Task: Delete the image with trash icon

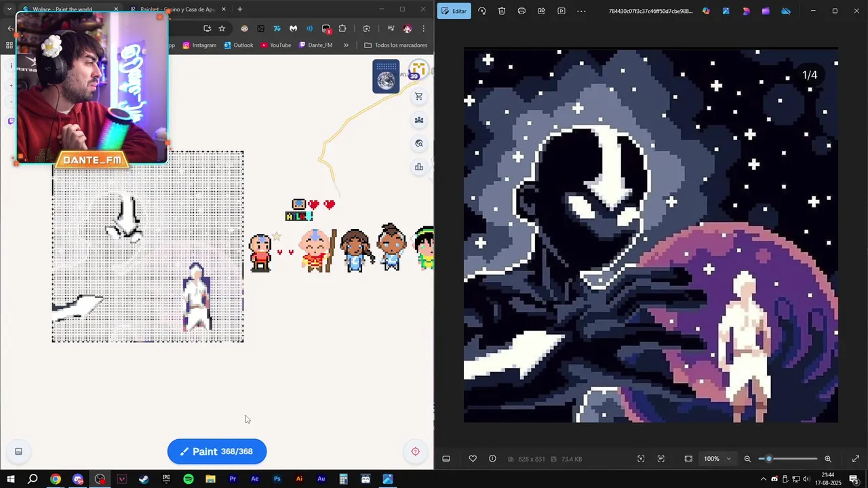Action: [x=502, y=11]
